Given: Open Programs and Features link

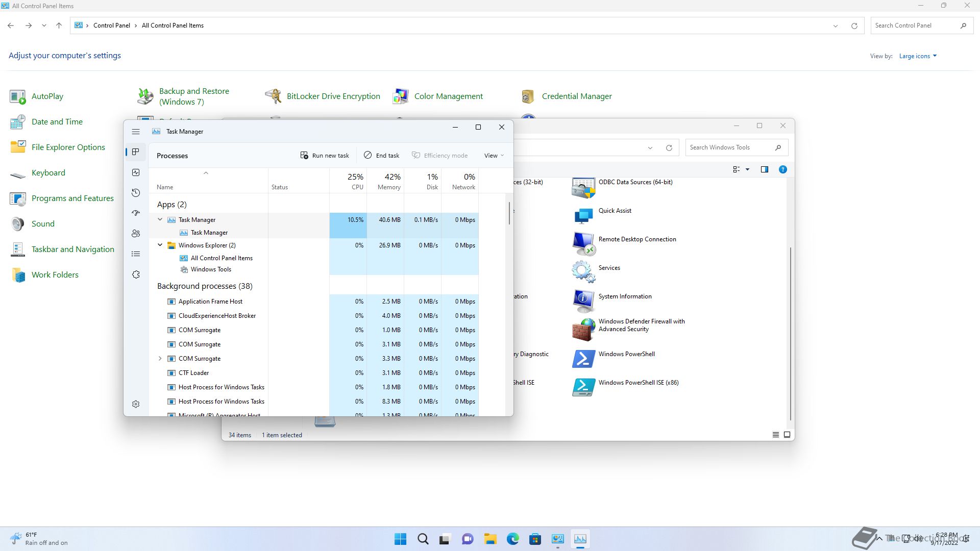Looking at the screenshot, I should (72, 198).
